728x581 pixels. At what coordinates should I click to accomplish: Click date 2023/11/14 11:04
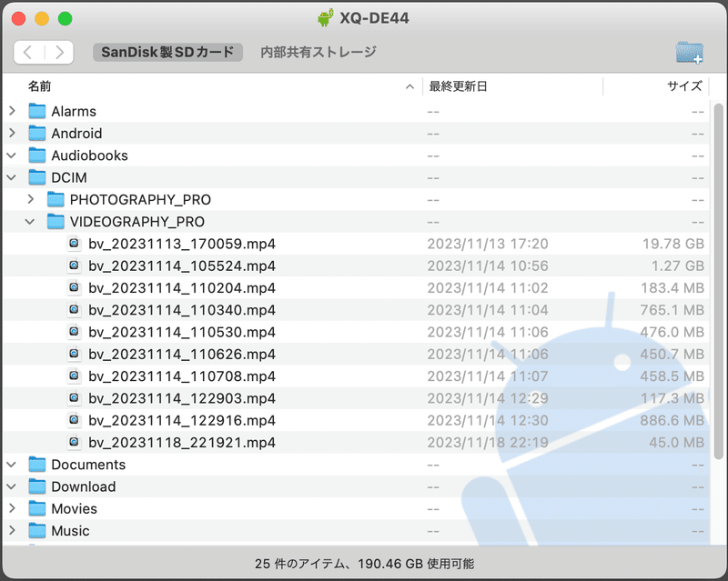click(488, 310)
